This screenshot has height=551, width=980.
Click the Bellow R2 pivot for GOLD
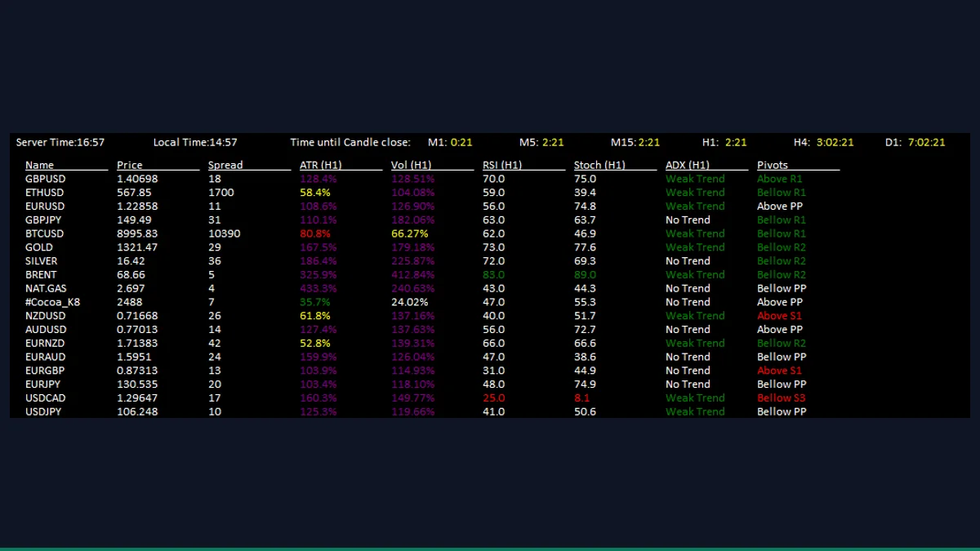(782, 247)
